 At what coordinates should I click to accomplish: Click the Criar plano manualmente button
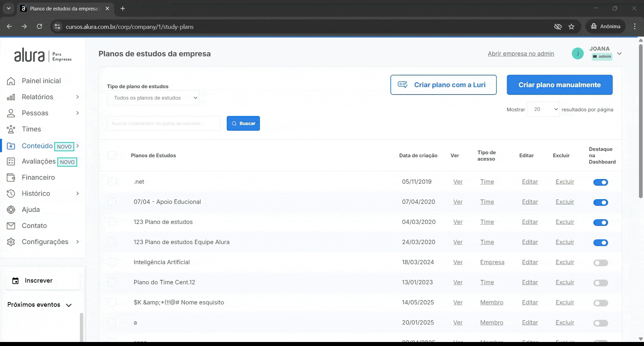point(559,85)
